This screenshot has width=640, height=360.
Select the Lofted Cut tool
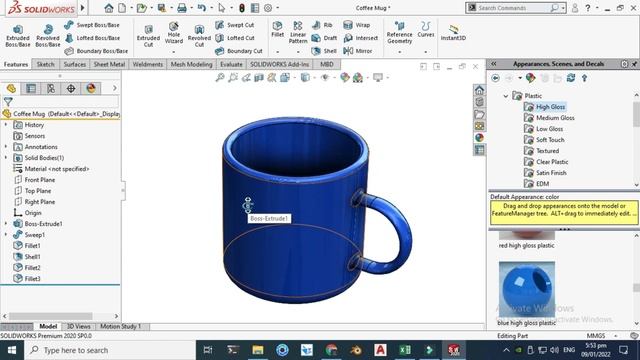[235, 38]
